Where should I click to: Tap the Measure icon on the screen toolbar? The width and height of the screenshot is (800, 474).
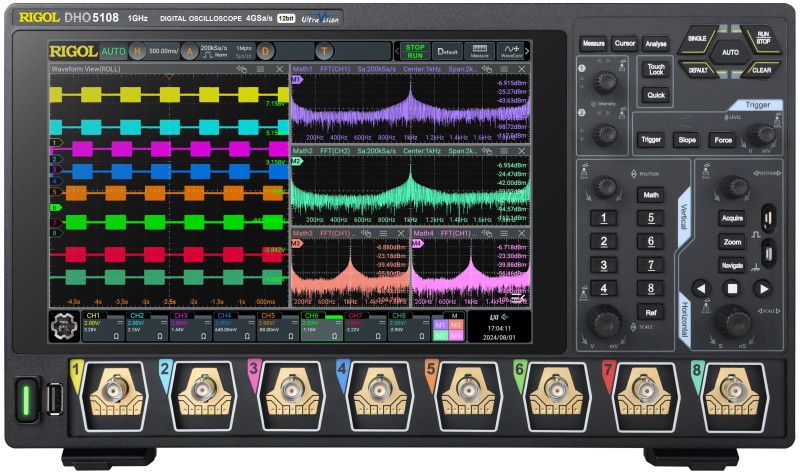[x=480, y=51]
